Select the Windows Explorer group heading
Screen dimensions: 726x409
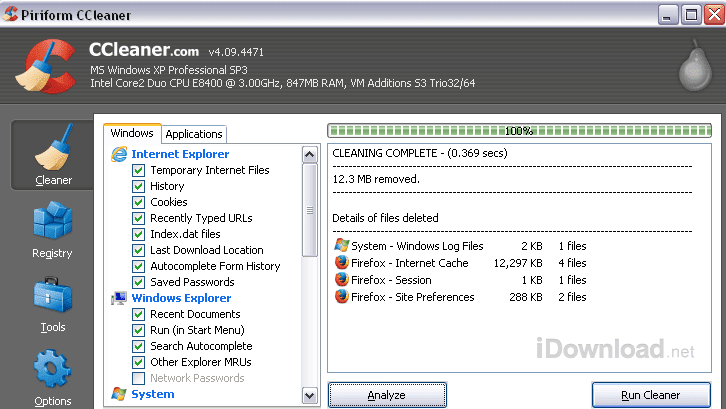tap(181, 298)
